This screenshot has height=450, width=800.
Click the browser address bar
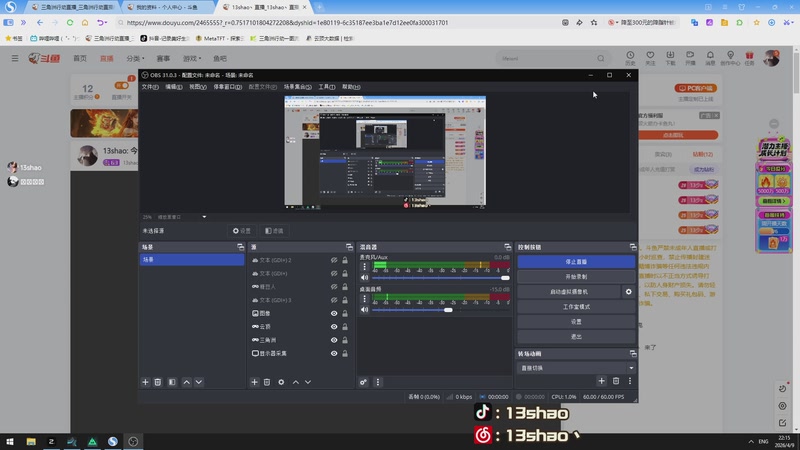click(339, 22)
